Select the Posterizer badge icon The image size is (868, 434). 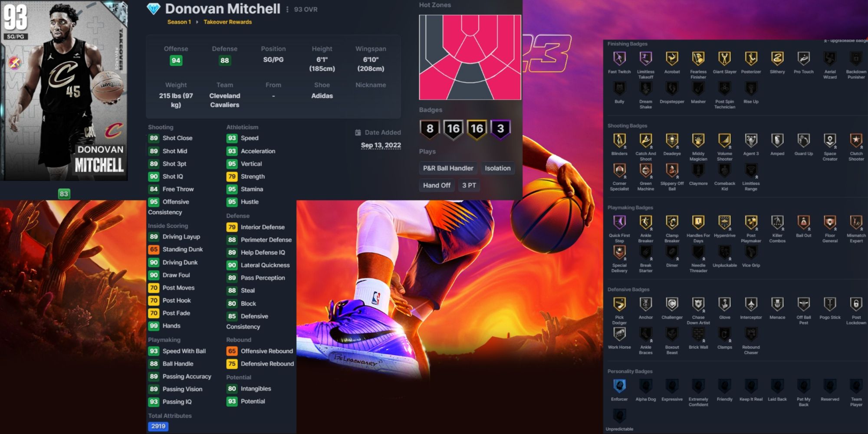tap(751, 58)
